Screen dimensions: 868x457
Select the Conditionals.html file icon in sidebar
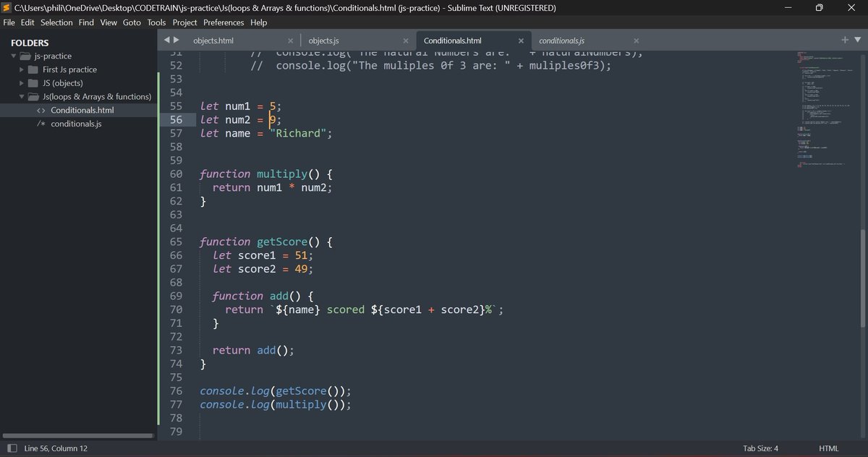coord(42,110)
